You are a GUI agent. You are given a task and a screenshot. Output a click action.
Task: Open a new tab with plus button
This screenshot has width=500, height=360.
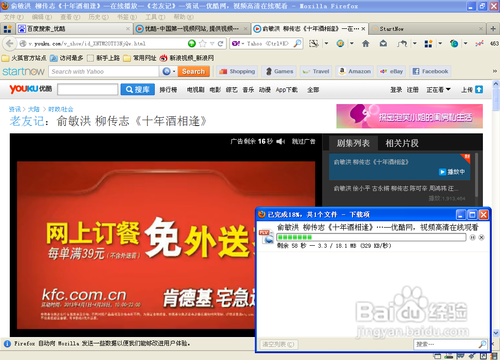click(493, 29)
